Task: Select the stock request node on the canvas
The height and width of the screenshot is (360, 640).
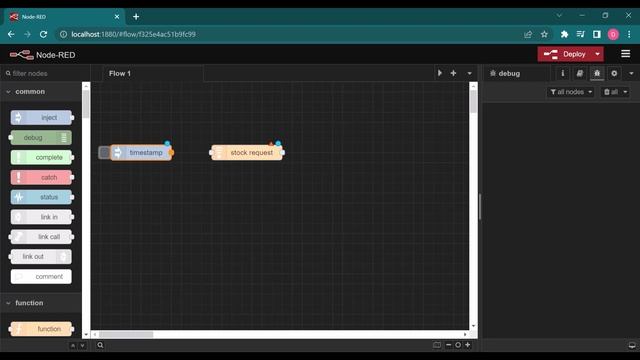Action: 247,153
